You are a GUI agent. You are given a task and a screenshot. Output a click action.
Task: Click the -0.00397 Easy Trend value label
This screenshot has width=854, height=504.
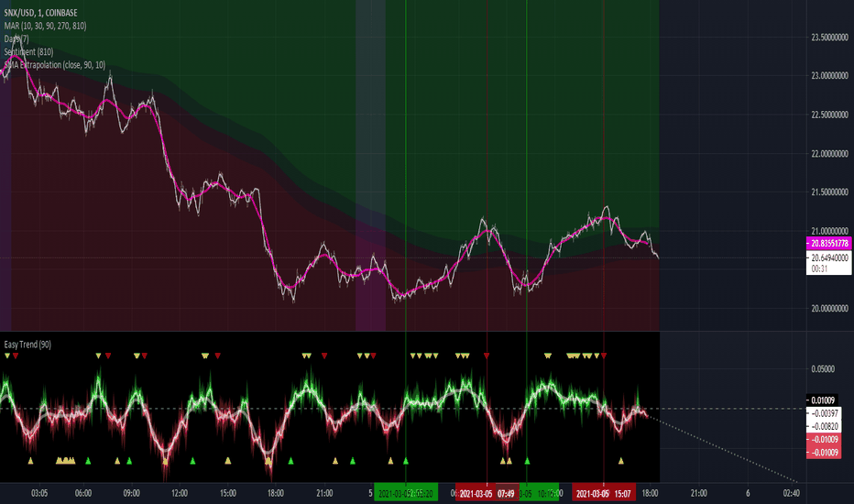[x=825, y=413]
